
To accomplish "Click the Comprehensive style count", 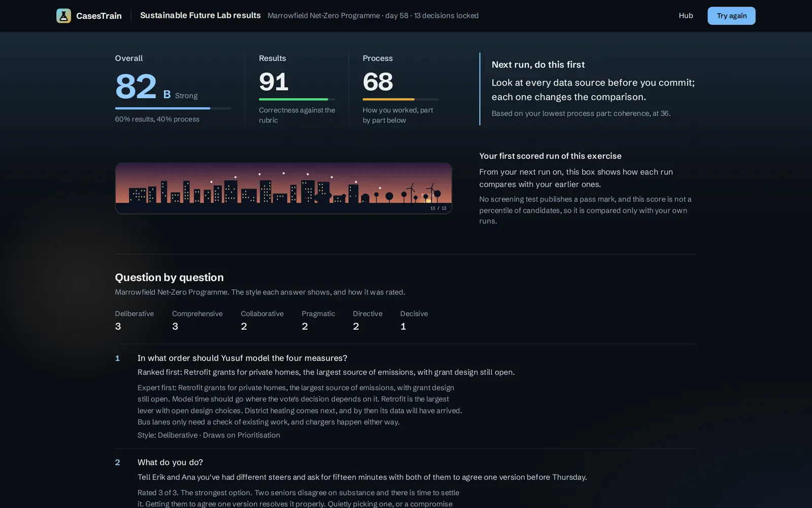I will 197,320.
